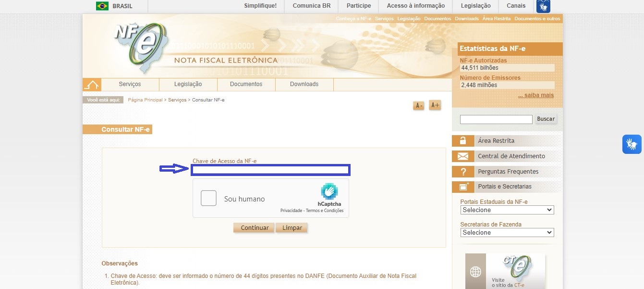The image size is (644, 289).
Task: Click the floating blue sign-language widget
Action: pos(632,144)
